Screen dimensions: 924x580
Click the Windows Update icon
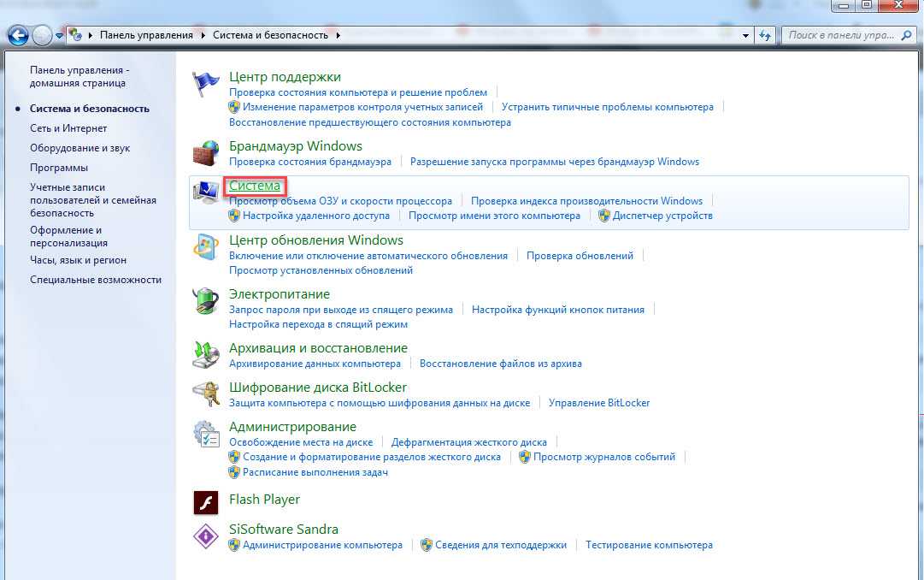(206, 247)
